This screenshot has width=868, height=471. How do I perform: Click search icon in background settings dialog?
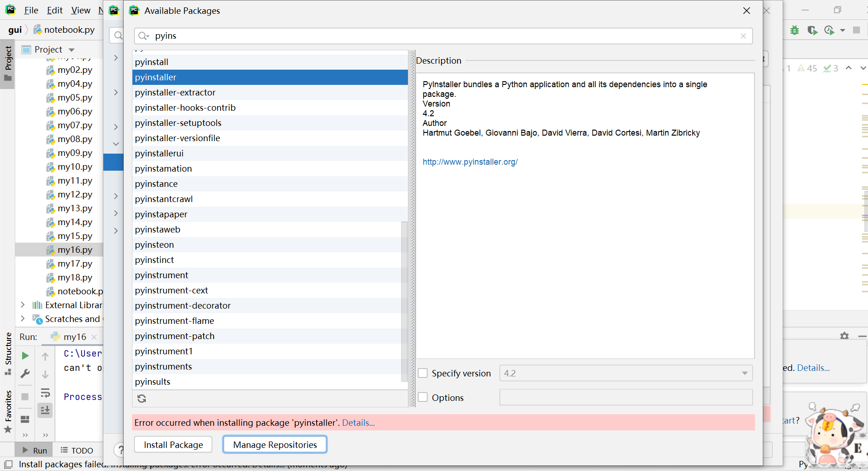[x=118, y=36]
